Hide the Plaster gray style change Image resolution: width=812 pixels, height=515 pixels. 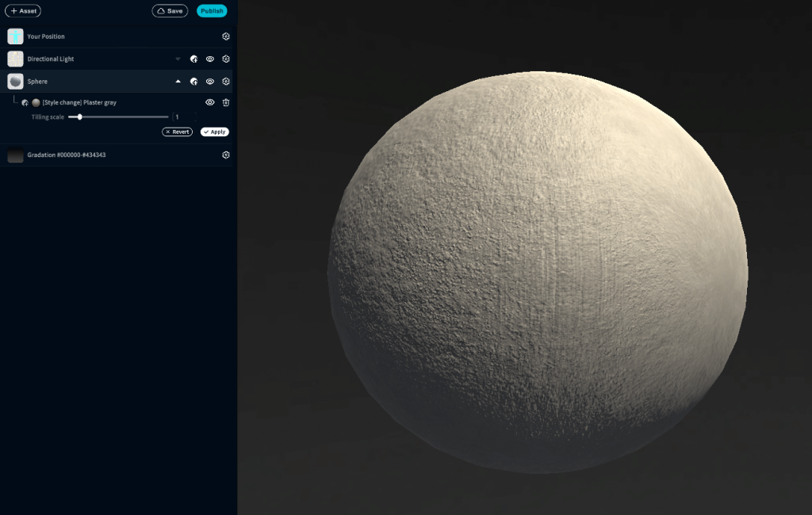(x=210, y=102)
